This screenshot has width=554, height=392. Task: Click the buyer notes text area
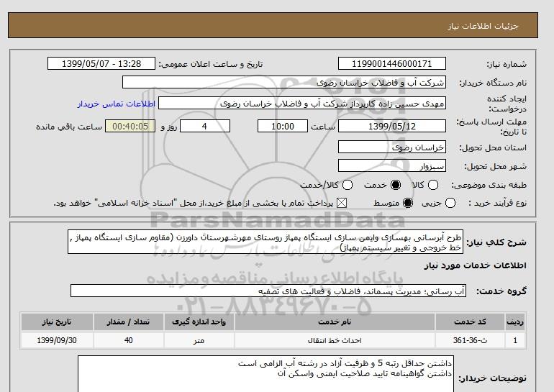pos(265,374)
